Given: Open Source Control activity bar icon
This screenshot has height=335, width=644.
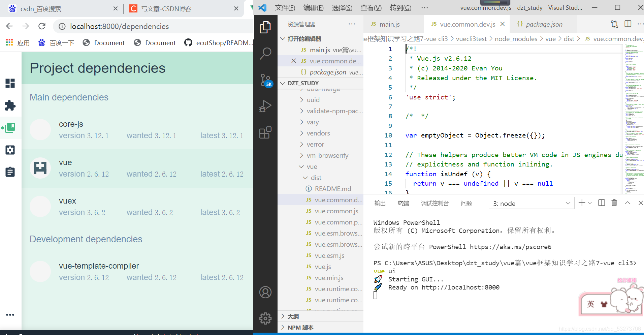Looking at the screenshot, I should [265, 80].
